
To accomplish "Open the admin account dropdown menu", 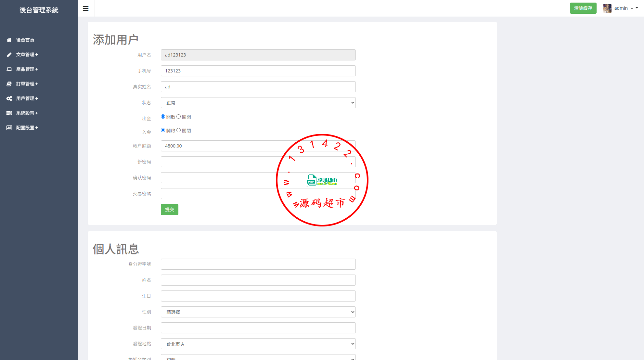I will click(624, 8).
